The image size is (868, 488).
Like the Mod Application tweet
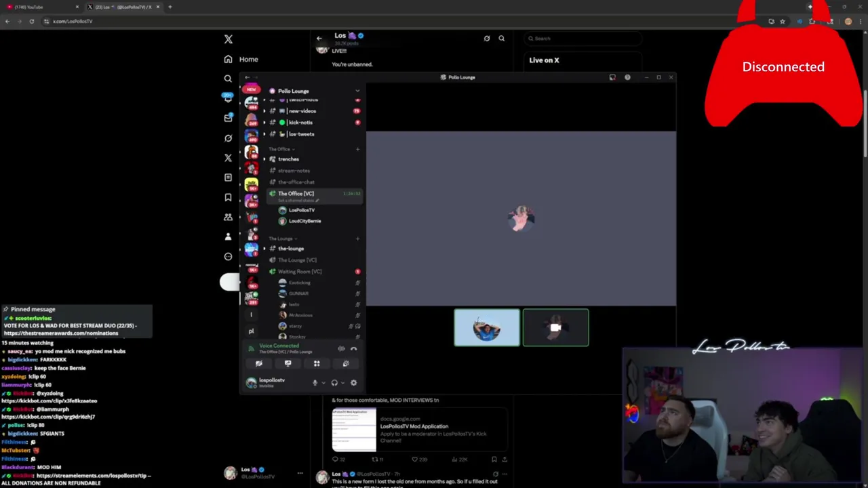420,460
